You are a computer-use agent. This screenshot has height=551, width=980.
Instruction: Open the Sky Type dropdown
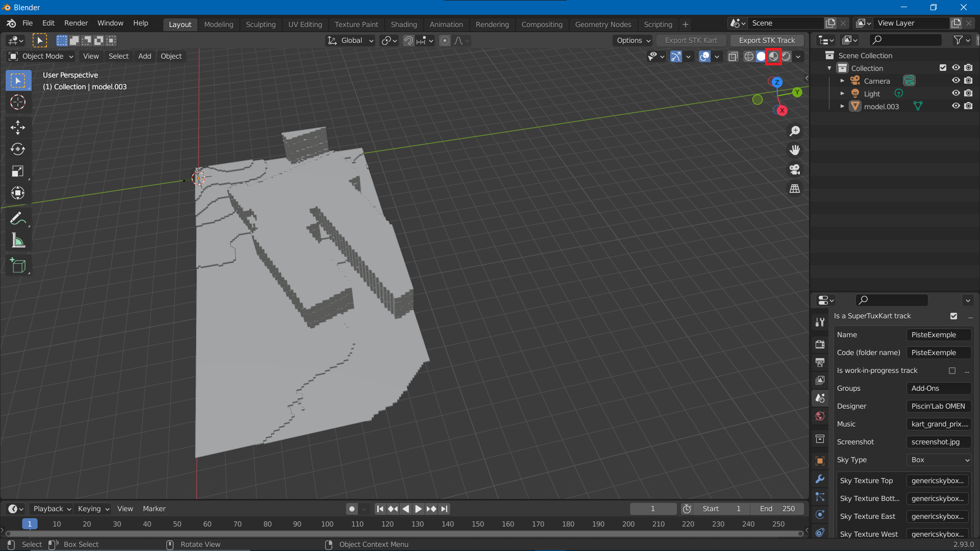(x=939, y=460)
